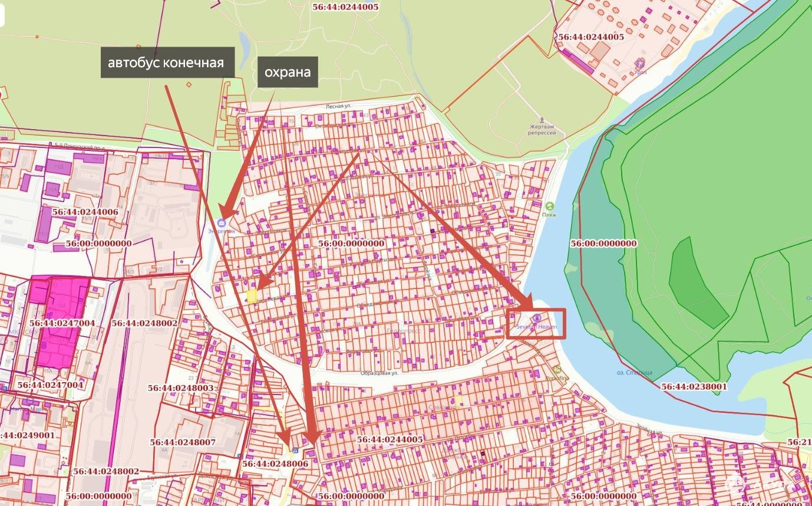The width and height of the screenshot is (812, 506).
Task: Select the yellow highlighted land parcel
Action: [252, 296]
